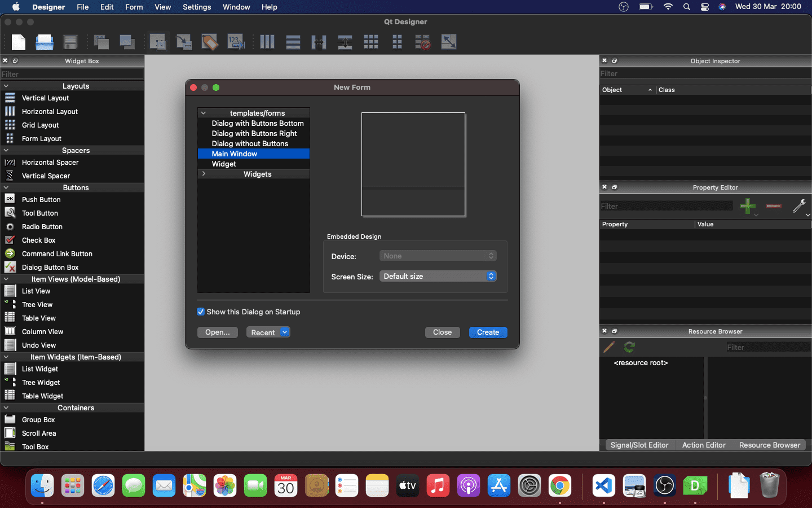
Task: Open the Window menu
Action: (236, 7)
